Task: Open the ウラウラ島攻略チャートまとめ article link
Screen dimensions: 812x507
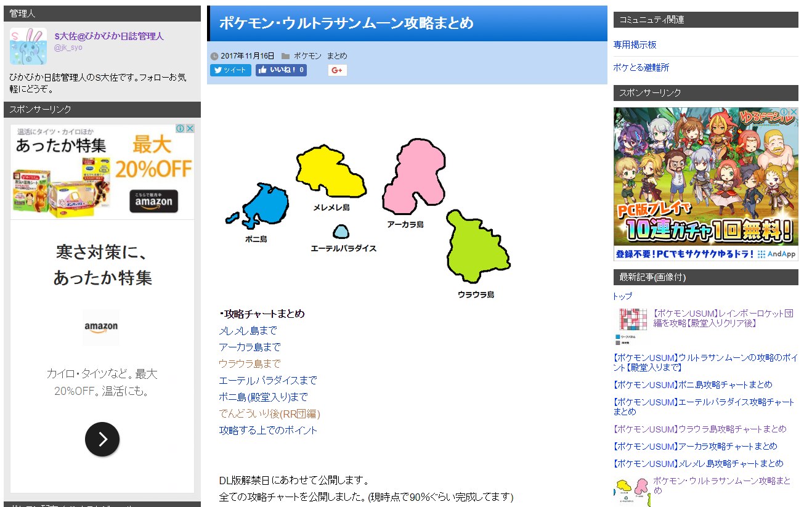Action: 700,429
